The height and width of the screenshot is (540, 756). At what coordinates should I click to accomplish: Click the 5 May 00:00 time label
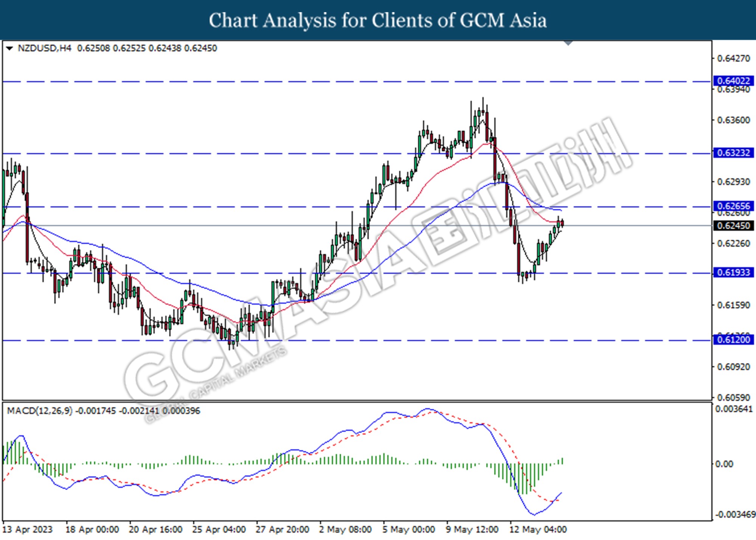click(x=409, y=529)
